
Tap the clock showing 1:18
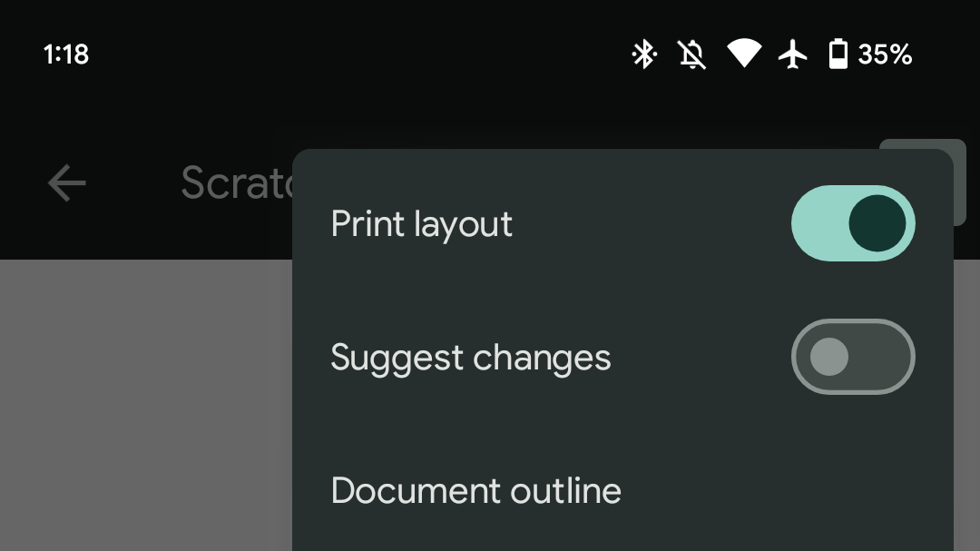pyautogui.click(x=65, y=54)
